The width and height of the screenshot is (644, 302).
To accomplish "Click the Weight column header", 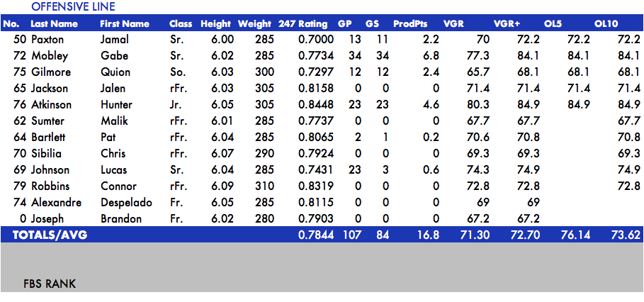I will pos(254,24).
